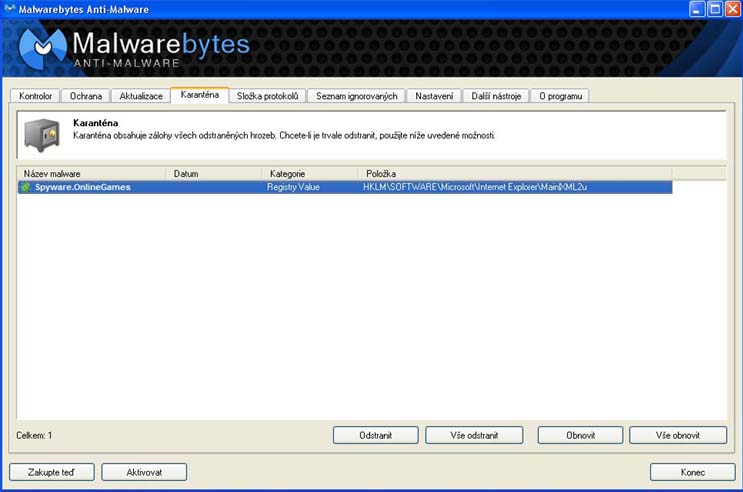Open the Aktualizace tab
743x492 pixels.
(141, 96)
